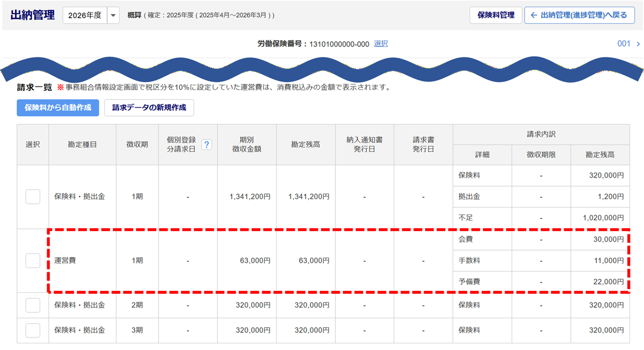Click the 1,341,200円 勘定残高 cell
Image resolution: width=644 pixels, height=350 pixels.
click(x=309, y=197)
